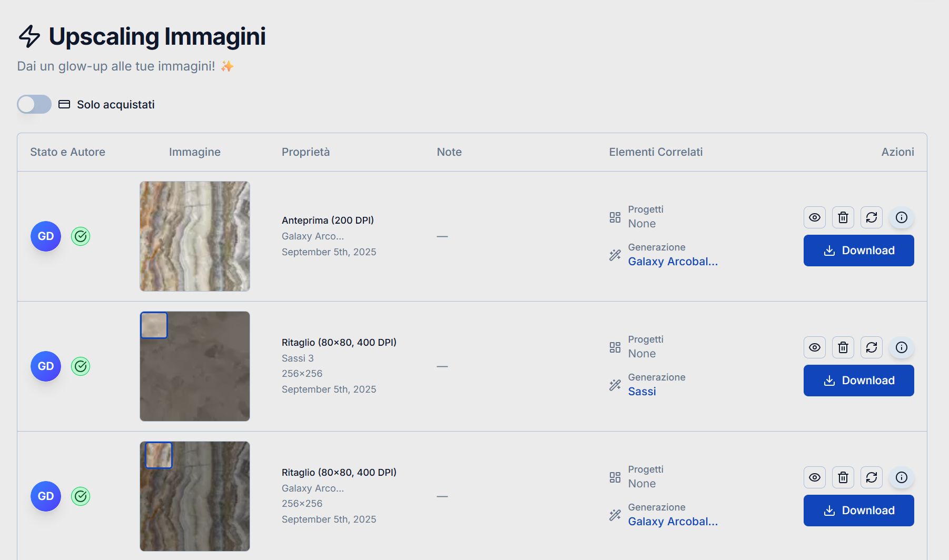Click the Progetti grid icon in the first row
The height and width of the screenshot is (560, 949).
coord(615,216)
